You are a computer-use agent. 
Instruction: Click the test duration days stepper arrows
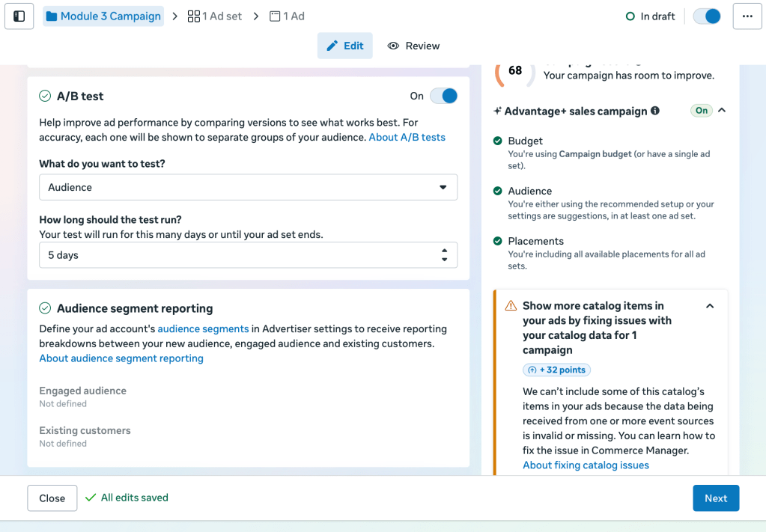click(x=444, y=255)
